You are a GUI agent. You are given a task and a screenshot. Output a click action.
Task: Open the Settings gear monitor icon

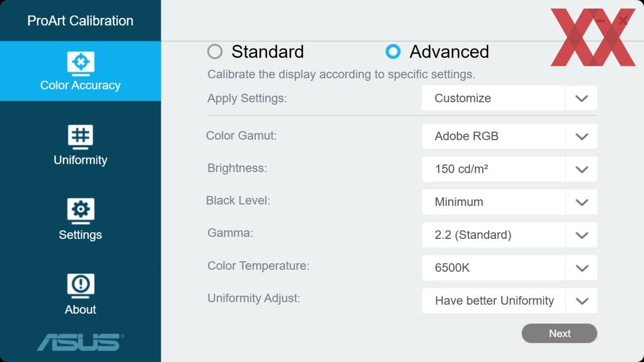tap(80, 211)
